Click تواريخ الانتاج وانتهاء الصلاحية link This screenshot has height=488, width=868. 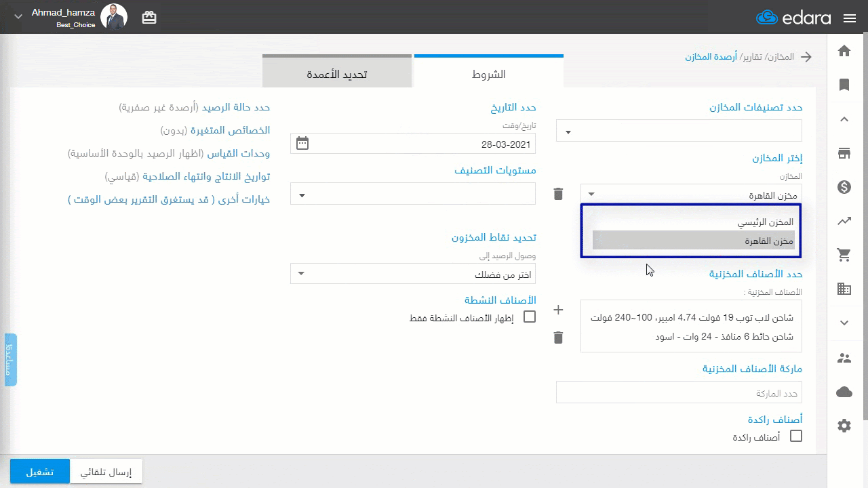[206, 176]
